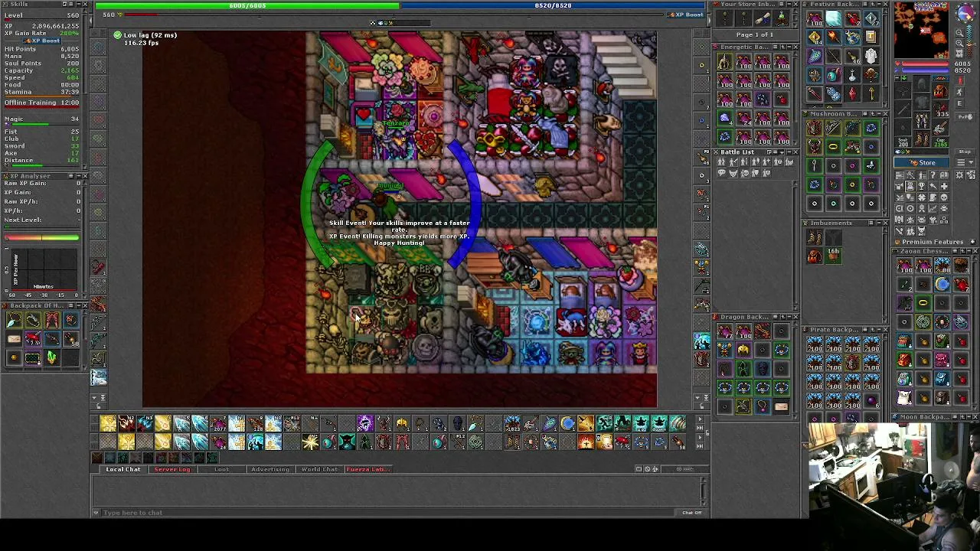The image size is (980, 551).
Task: Select the blue gem item in Energetic Backpack
Action: (x=724, y=118)
